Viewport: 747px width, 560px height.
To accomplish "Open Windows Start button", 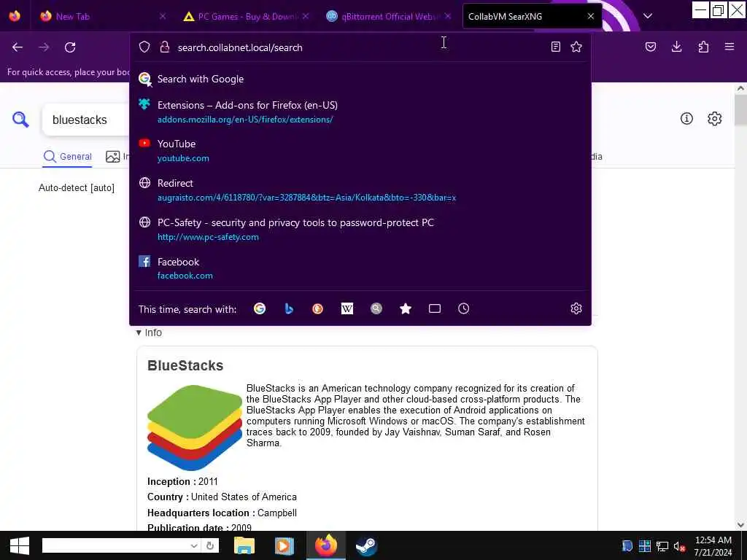I will tap(20, 545).
